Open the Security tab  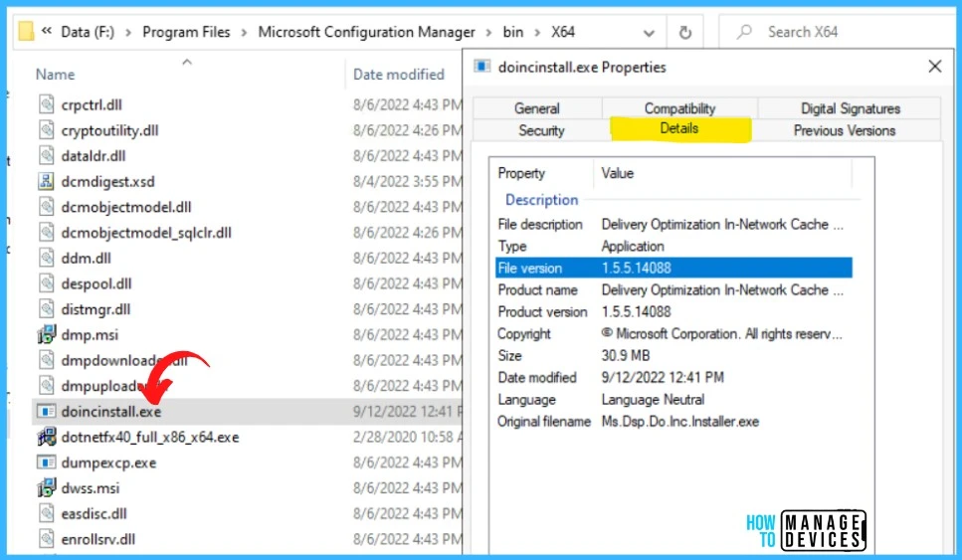[541, 130]
